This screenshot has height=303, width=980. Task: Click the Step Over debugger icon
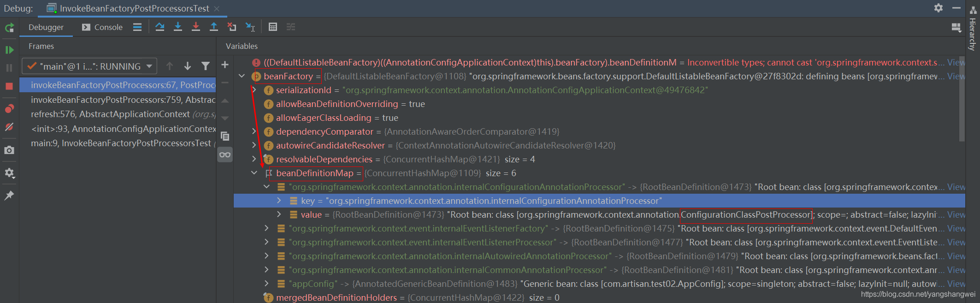coord(160,27)
